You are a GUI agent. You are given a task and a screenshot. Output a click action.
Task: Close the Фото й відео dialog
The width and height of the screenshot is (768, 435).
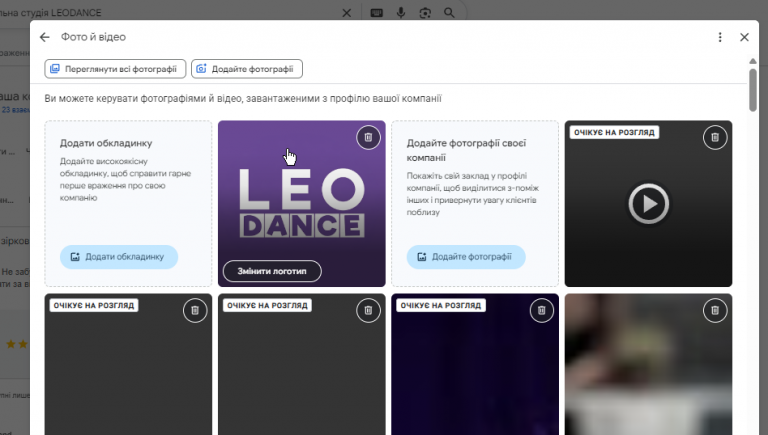744,37
